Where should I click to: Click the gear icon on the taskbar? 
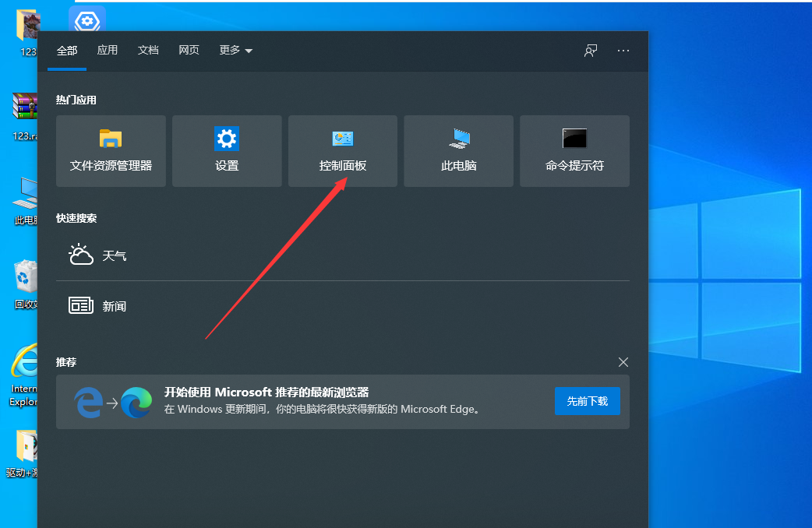[86, 20]
